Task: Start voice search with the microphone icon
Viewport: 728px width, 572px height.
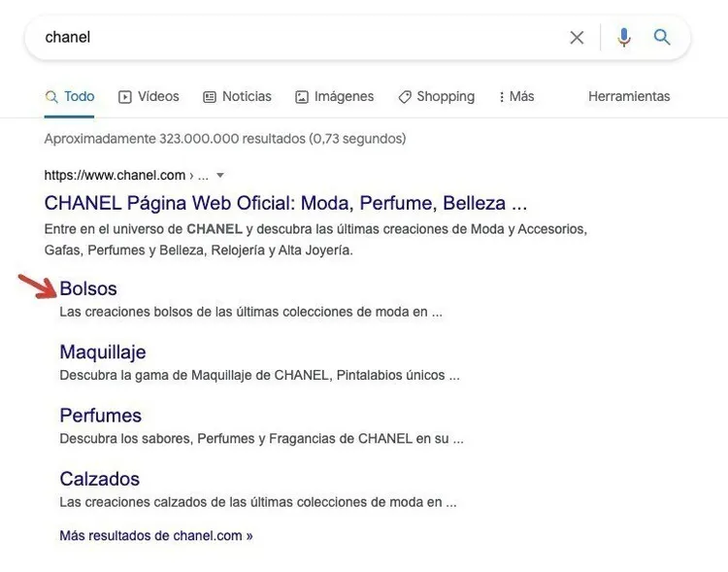Action: point(624,37)
